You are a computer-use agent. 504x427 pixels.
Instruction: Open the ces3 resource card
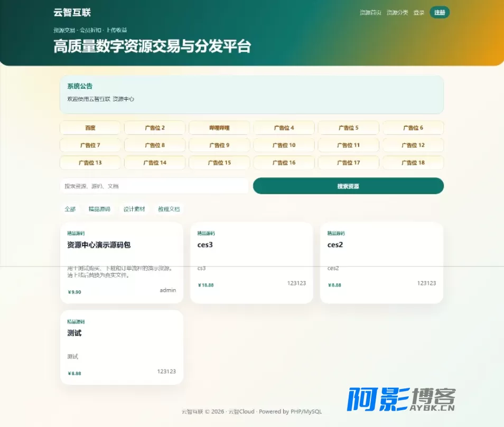[x=251, y=263]
